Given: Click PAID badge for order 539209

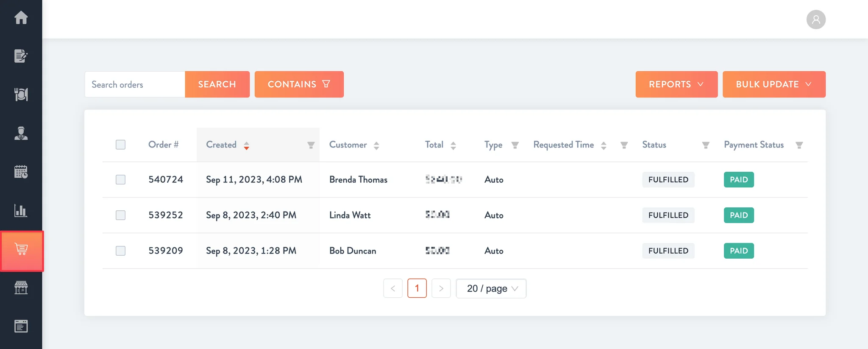Looking at the screenshot, I should pos(739,251).
